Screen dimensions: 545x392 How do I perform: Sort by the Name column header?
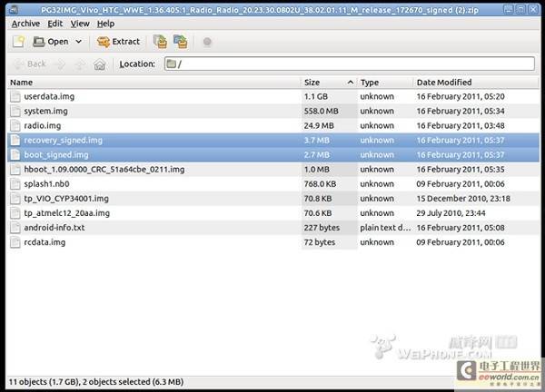click(x=154, y=83)
